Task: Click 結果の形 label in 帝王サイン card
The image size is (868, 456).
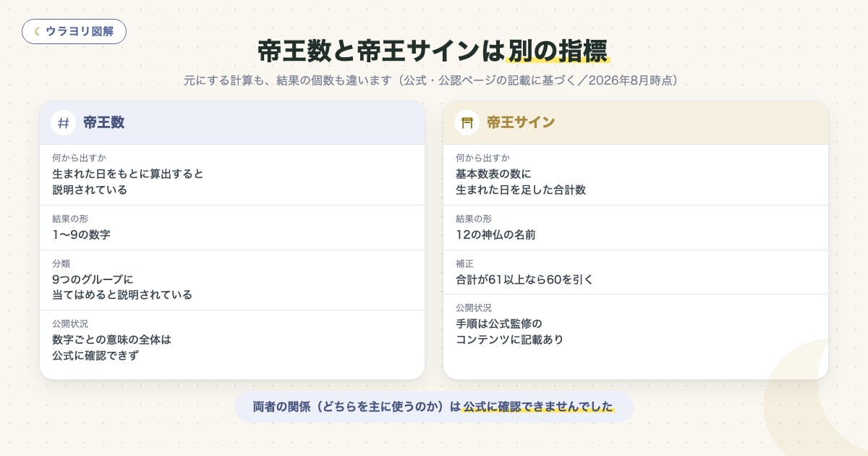Action: click(x=474, y=219)
